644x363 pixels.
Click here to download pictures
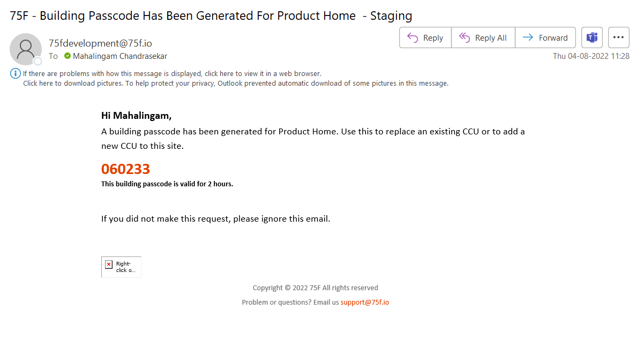(73, 83)
